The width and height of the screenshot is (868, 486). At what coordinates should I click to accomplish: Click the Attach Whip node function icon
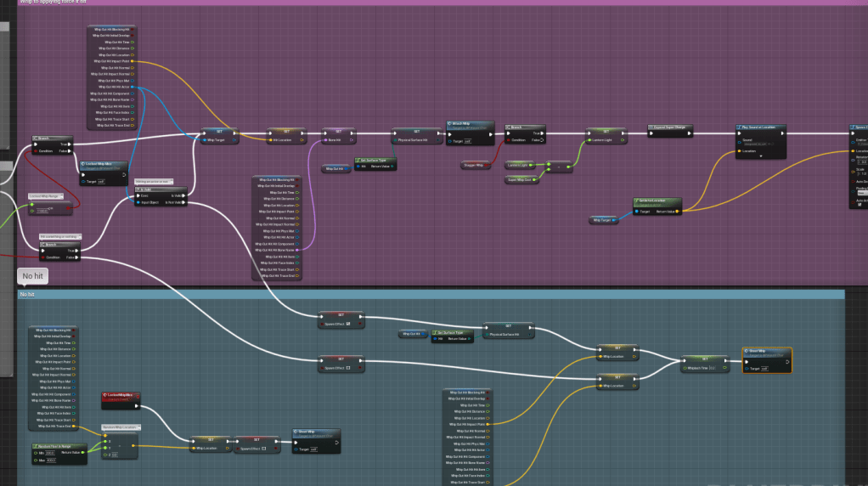[451, 125]
